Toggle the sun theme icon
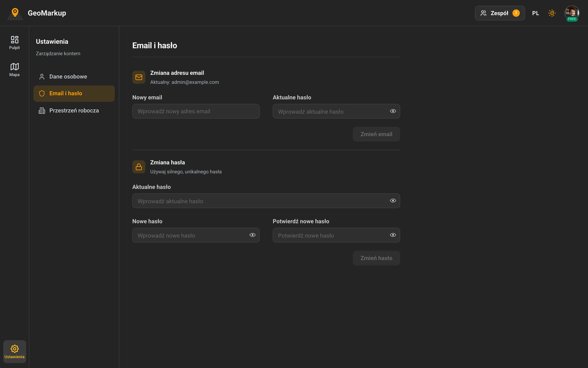 (x=552, y=13)
